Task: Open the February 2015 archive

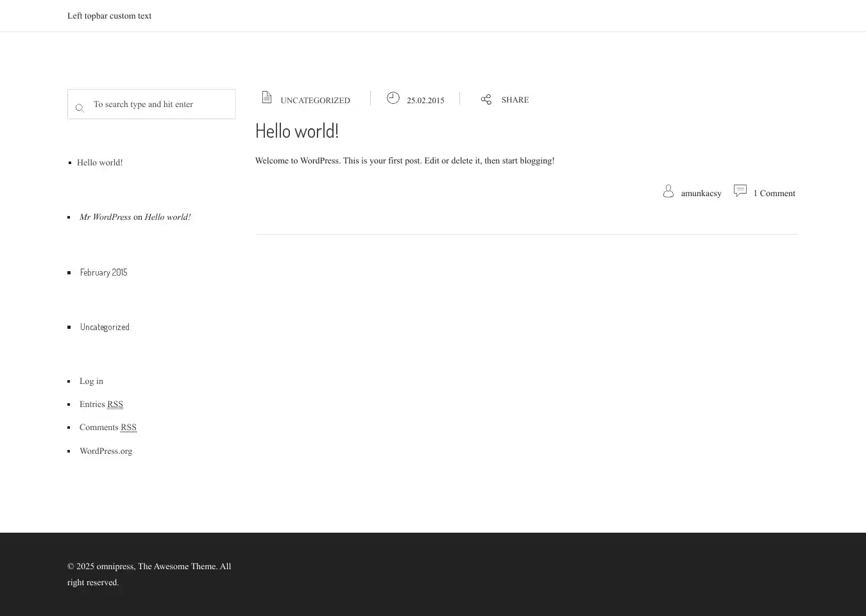Action: (x=104, y=272)
